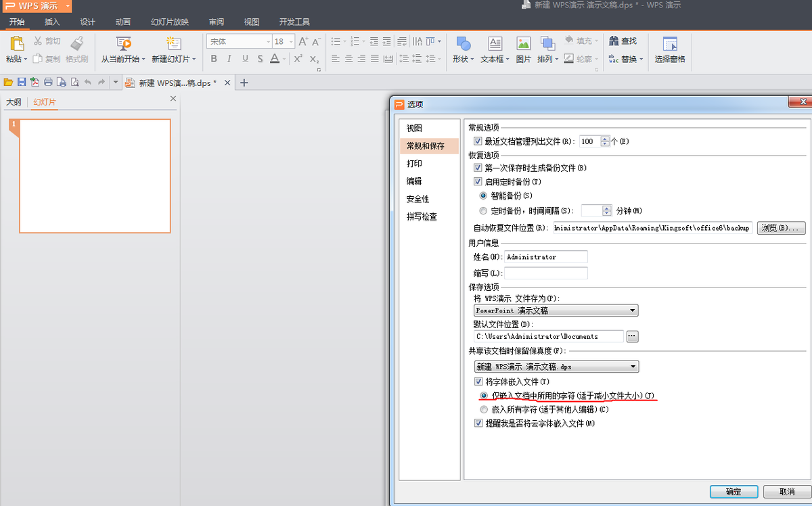Toggle underline formatting (U)
Image resolution: width=812 pixels, height=506 pixels.
click(x=245, y=59)
